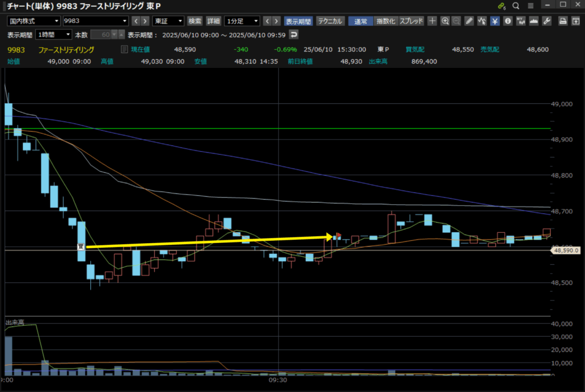585x392 pixels.
Task: Show chart information with the info icon
Action: point(508,21)
